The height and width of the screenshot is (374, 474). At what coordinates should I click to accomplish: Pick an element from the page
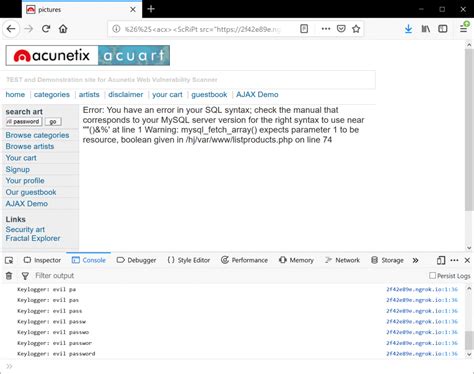pos(9,260)
